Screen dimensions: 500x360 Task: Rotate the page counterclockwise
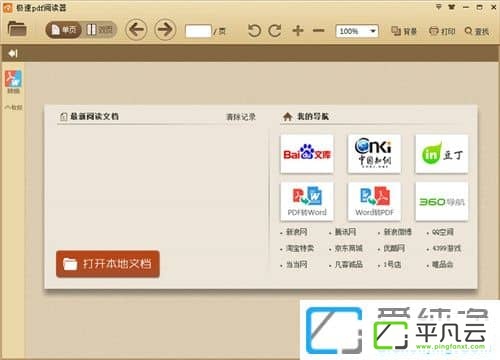click(254, 31)
